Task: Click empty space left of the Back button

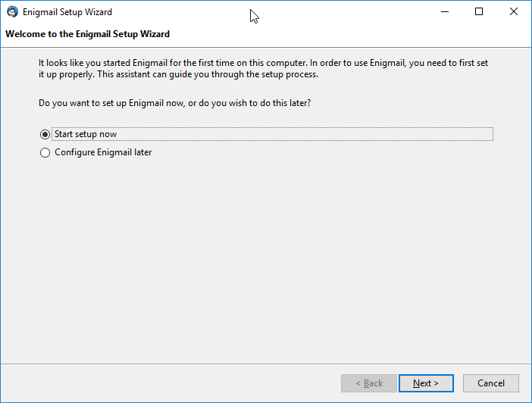Action: point(170,383)
